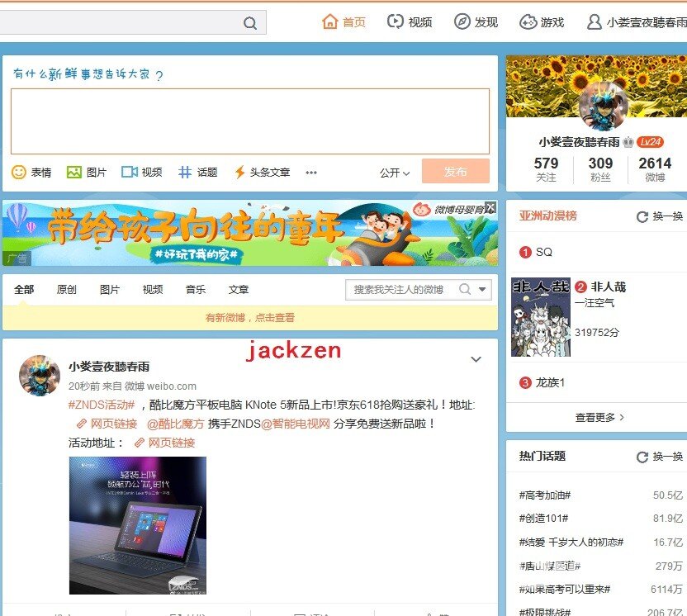Viewport: 687px width, 616px height.
Task: Attach a video with 视频 compose icon
Action: 141,173
